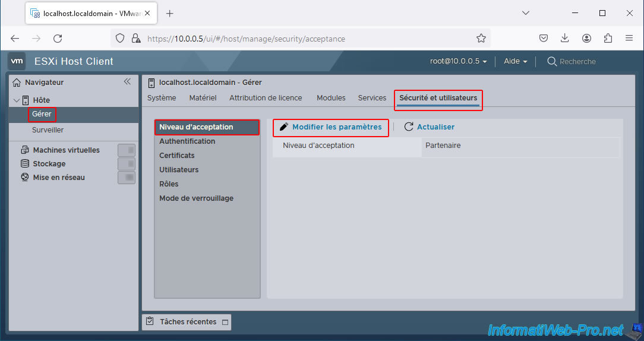Click the browser reload page icon
This screenshot has width=644, height=341.
(58, 38)
